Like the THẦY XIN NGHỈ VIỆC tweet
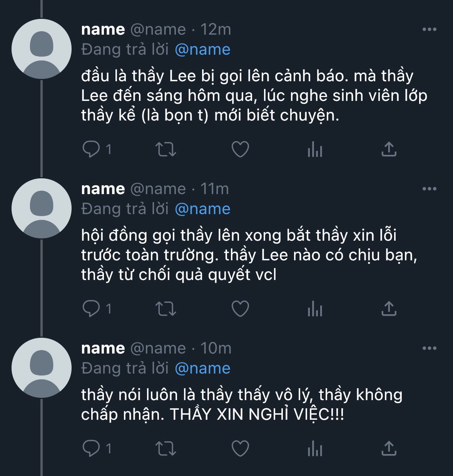The image size is (453, 476). (240, 448)
